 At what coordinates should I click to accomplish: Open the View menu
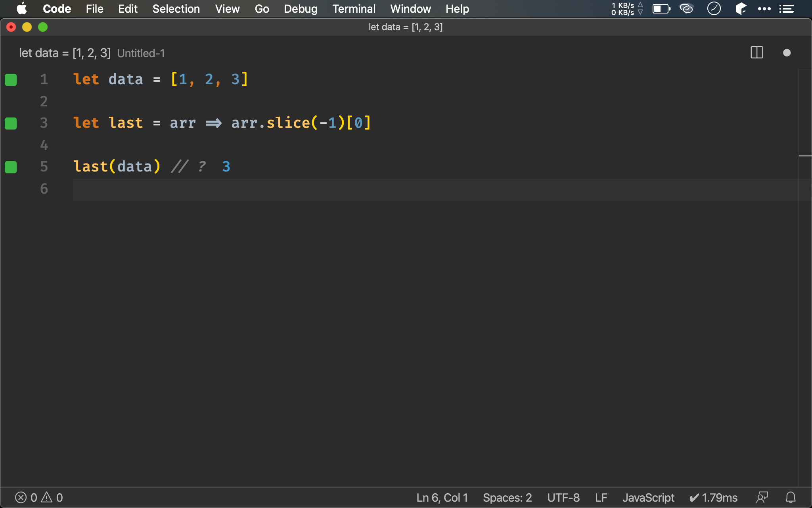[x=227, y=9]
